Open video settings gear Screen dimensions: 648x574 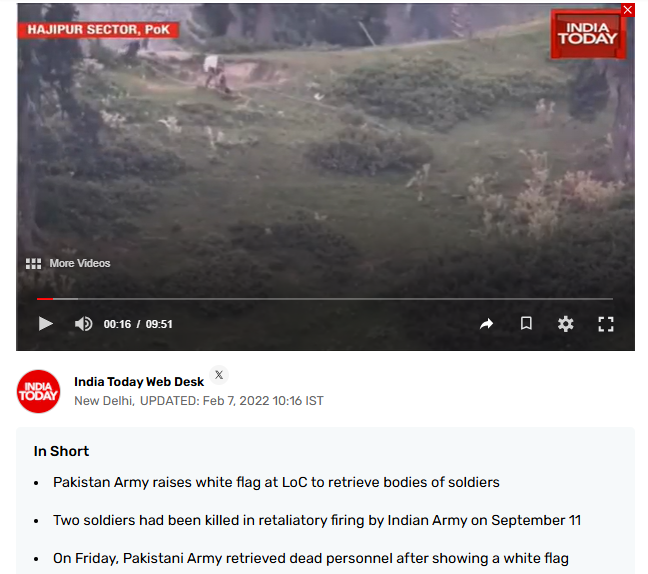565,324
